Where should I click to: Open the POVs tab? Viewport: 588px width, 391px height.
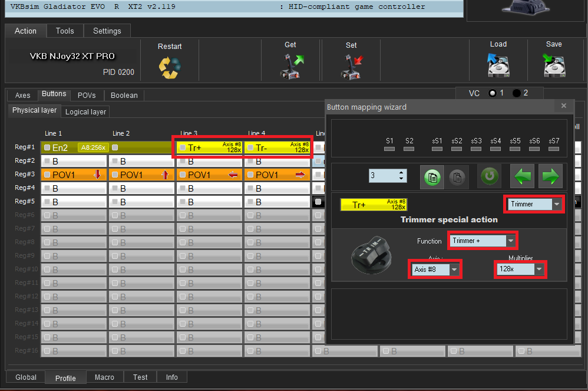(87, 96)
